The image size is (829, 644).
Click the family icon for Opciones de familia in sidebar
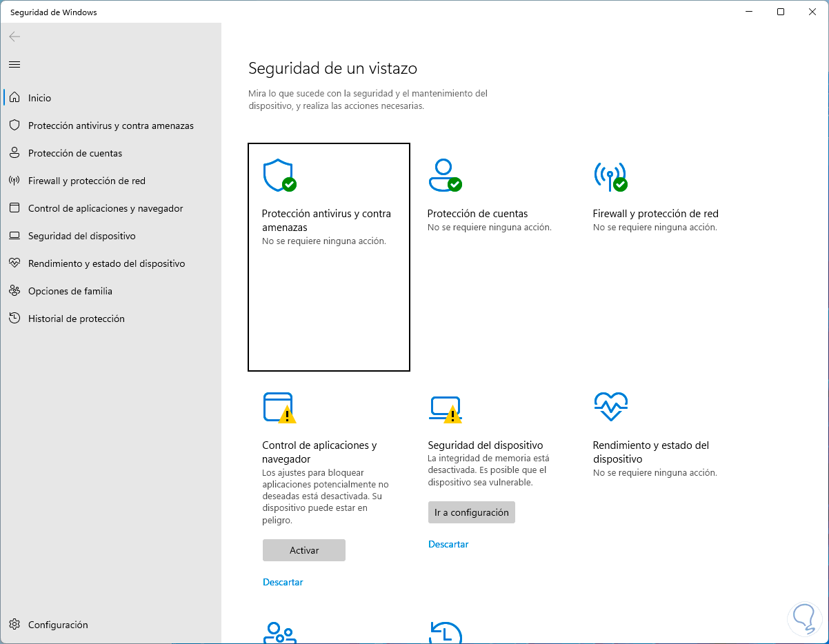tap(14, 291)
